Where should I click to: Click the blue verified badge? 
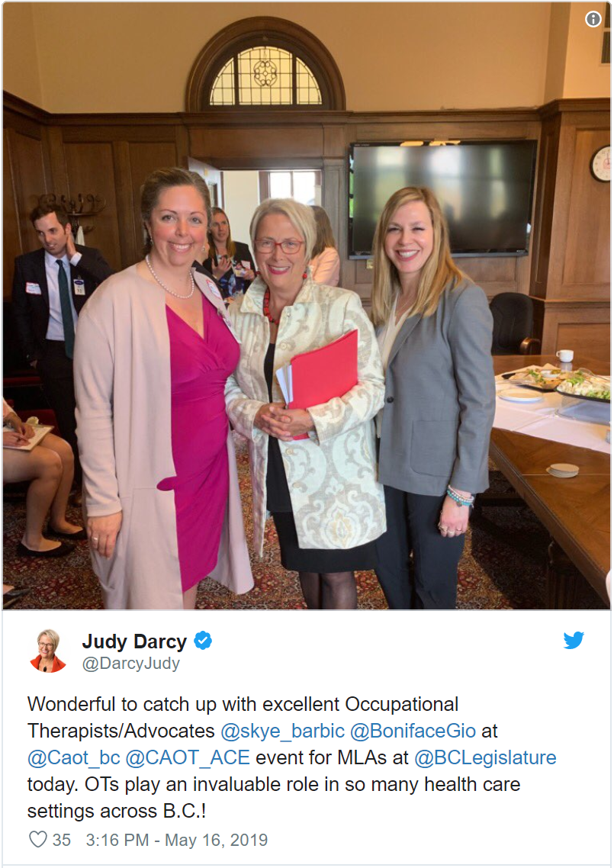coord(203,641)
